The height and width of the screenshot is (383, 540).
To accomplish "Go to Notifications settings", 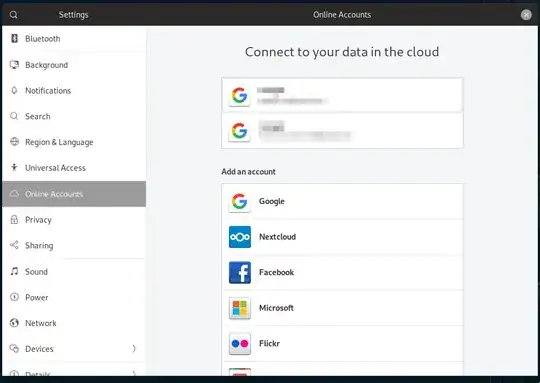I will tap(74, 91).
